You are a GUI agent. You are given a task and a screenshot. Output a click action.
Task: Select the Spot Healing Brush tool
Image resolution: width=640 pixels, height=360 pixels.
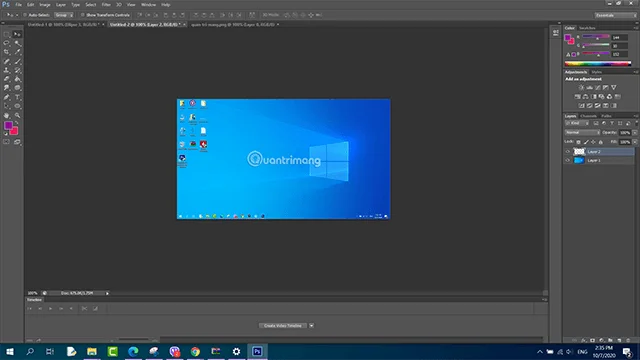click(x=7, y=61)
